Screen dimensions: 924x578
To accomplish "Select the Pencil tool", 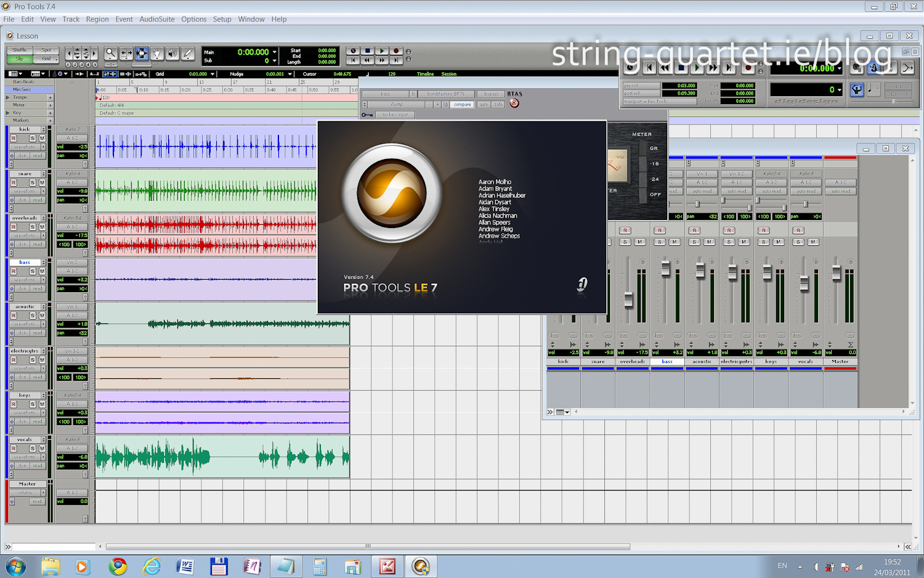I will 188,54.
